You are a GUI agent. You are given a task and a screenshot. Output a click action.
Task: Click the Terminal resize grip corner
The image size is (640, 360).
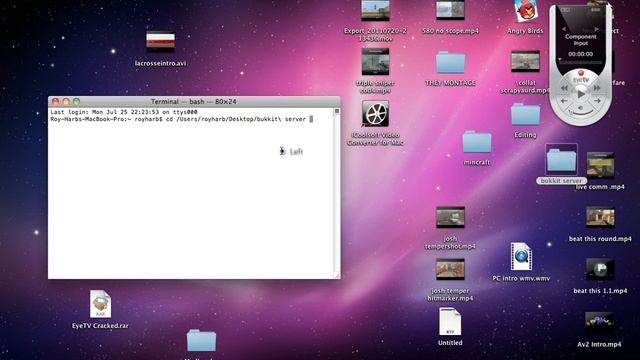point(337,276)
